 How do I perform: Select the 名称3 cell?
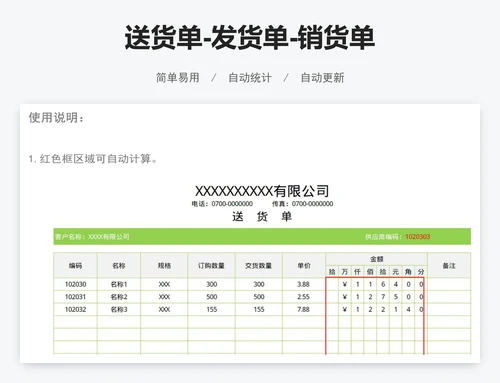coord(119,309)
